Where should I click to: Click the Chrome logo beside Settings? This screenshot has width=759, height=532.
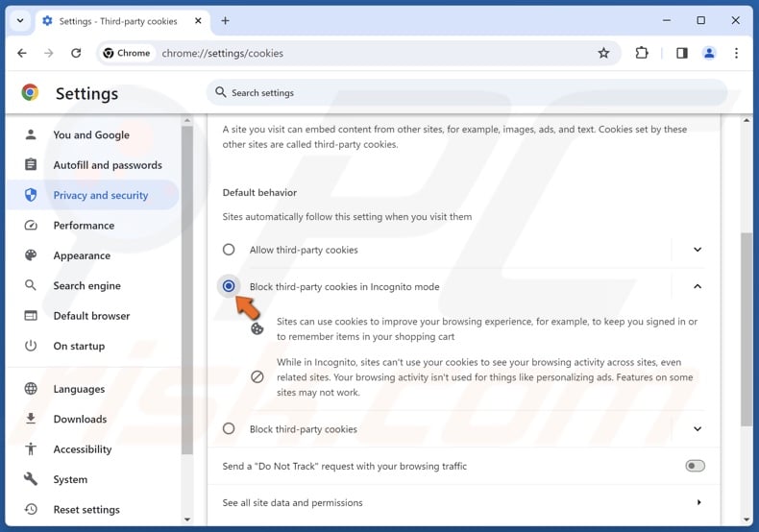tap(30, 93)
